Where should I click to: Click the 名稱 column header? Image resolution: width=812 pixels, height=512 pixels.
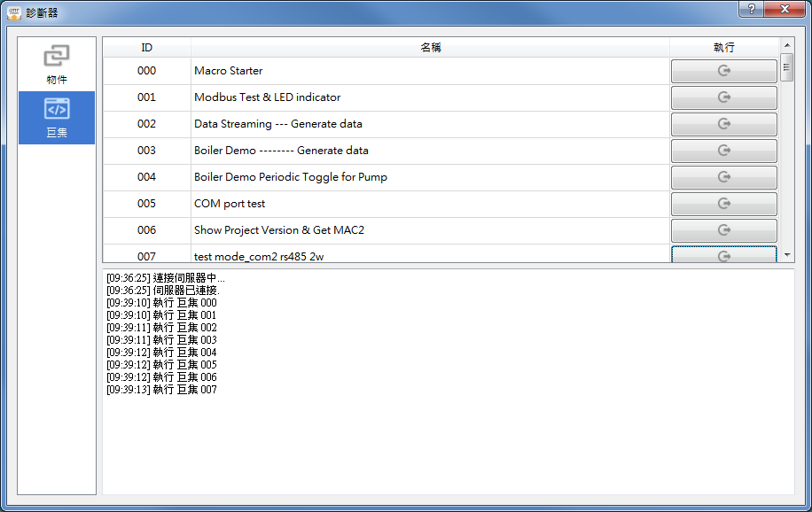tap(431, 48)
